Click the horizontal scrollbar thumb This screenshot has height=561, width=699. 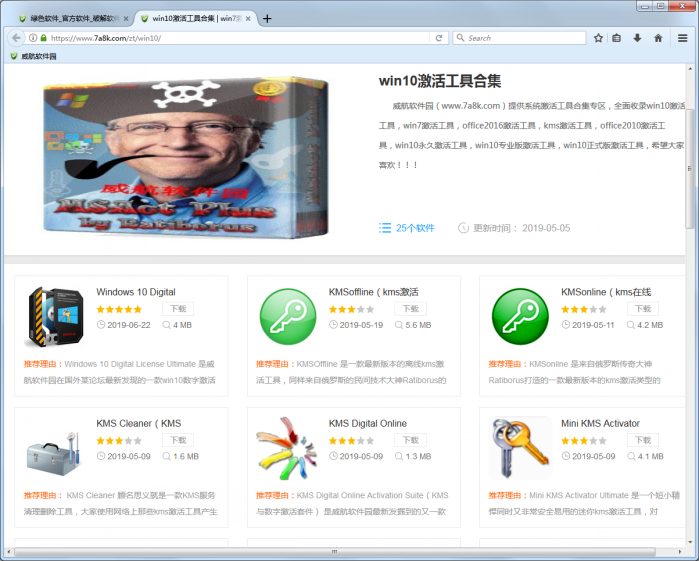[334, 552]
